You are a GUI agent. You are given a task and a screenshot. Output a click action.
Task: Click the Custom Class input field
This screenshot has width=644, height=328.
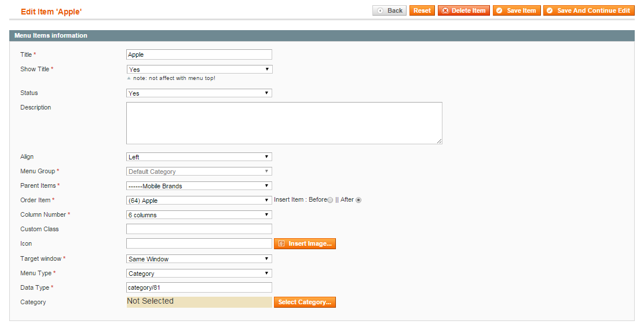199,229
